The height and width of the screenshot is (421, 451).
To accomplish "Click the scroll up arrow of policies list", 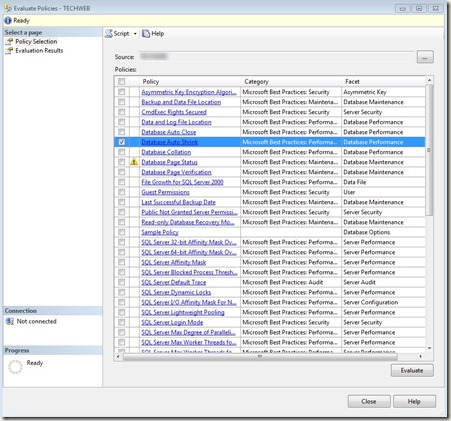I will tap(429, 80).
